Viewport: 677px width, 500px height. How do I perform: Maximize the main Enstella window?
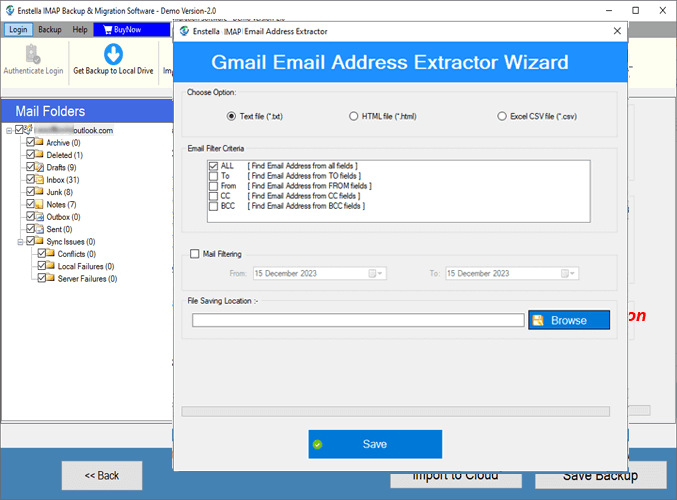636,10
